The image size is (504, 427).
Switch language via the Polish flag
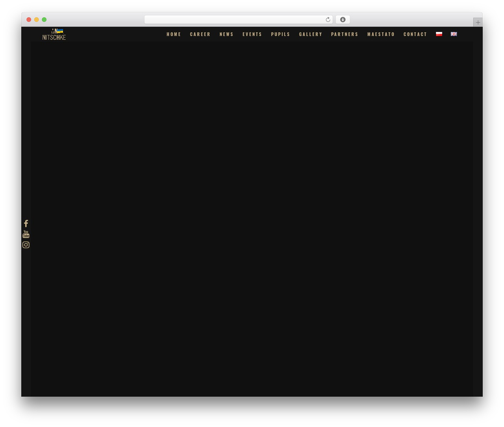click(x=439, y=34)
